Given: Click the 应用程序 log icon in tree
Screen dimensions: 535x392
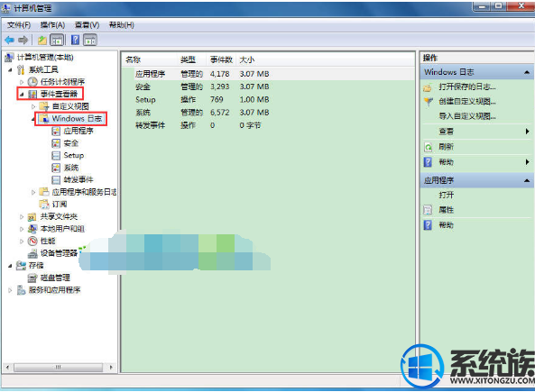Looking at the screenshot, I should [56, 131].
